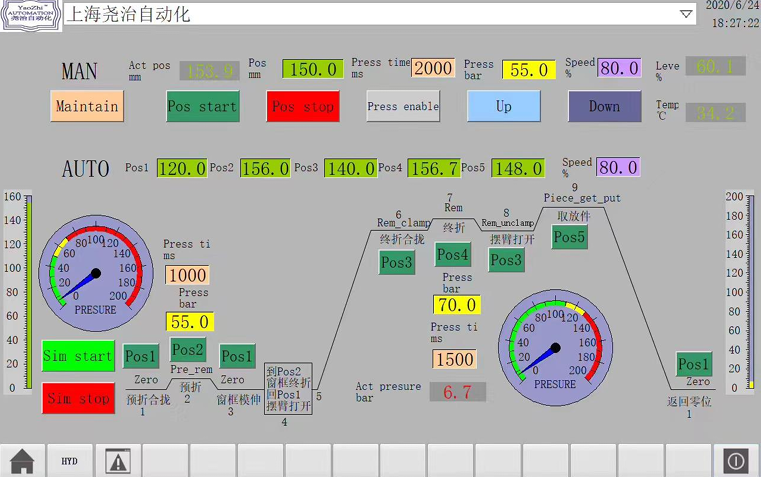Click the power icon in bottom-right corner
Screen dimensions: 761x477
pyautogui.click(x=735, y=461)
